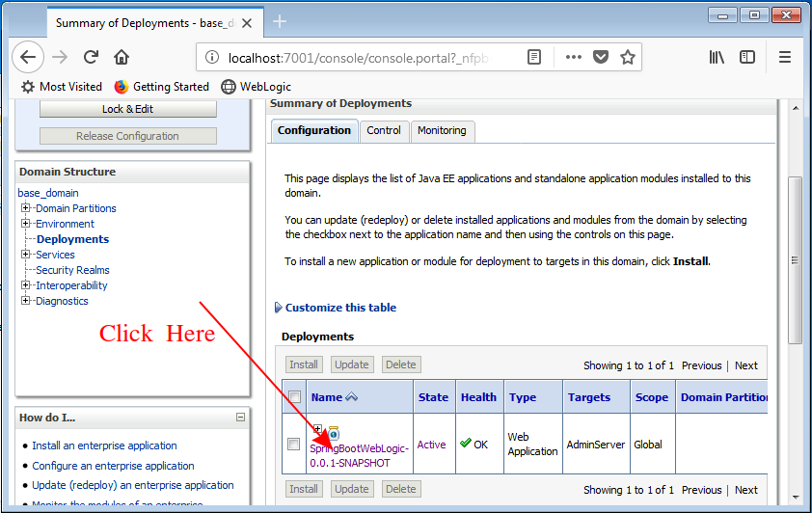Sort the table by State column
The image size is (812, 513).
pos(433,397)
